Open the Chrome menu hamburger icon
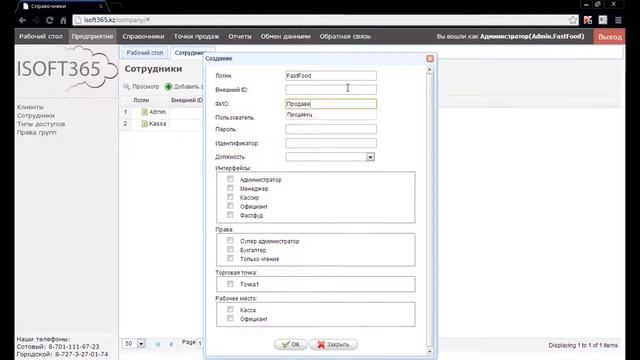This screenshot has width=640, height=360. [x=618, y=20]
